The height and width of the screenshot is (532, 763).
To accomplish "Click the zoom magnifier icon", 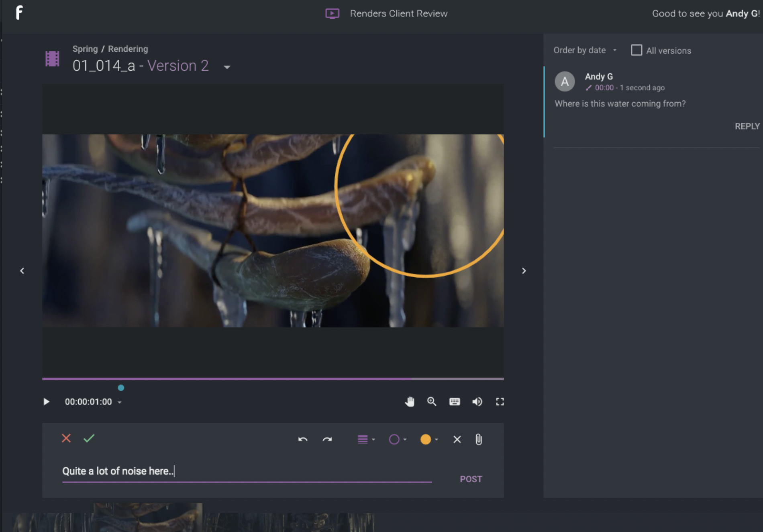I will pyautogui.click(x=432, y=402).
